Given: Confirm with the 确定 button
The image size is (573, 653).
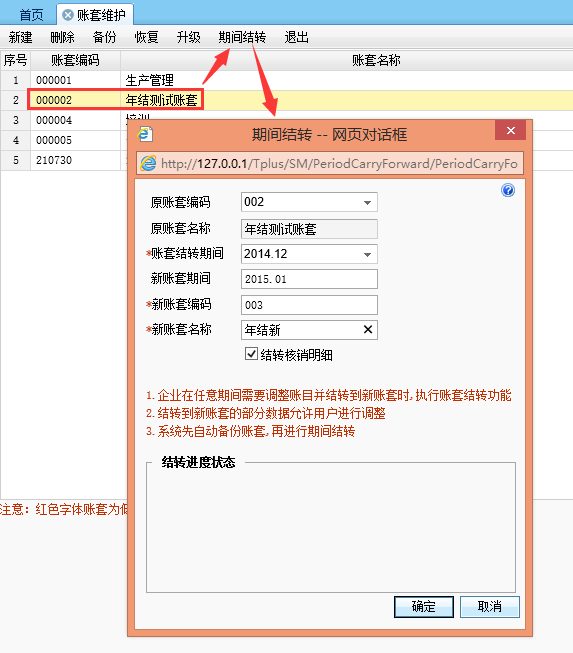Looking at the screenshot, I should point(424,606).
